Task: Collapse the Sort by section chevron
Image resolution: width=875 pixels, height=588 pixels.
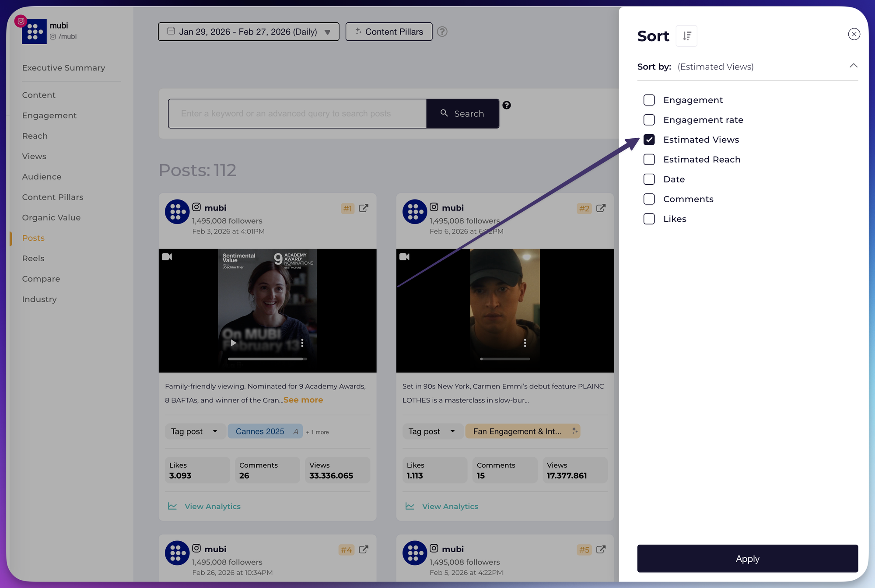Action: [853, 66]
